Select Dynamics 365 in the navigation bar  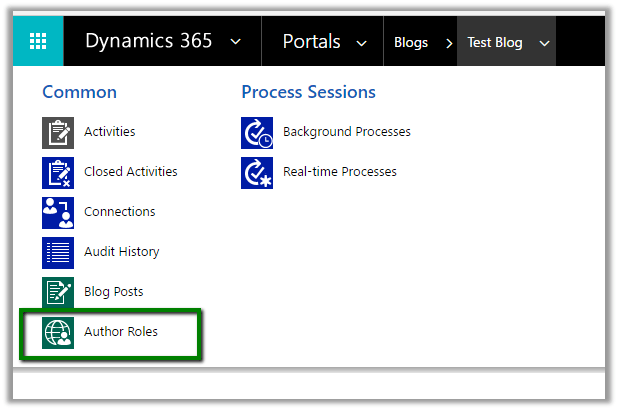click(148, 42)
